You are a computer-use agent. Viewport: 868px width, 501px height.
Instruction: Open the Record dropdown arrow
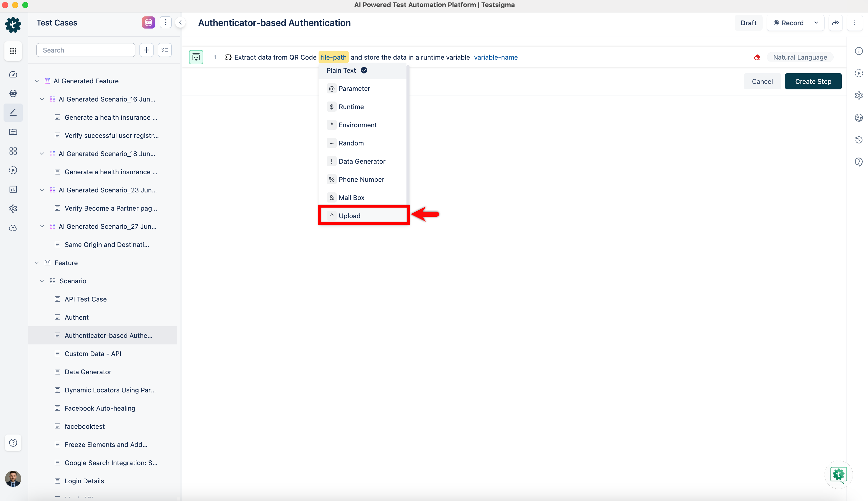[816, 23]
